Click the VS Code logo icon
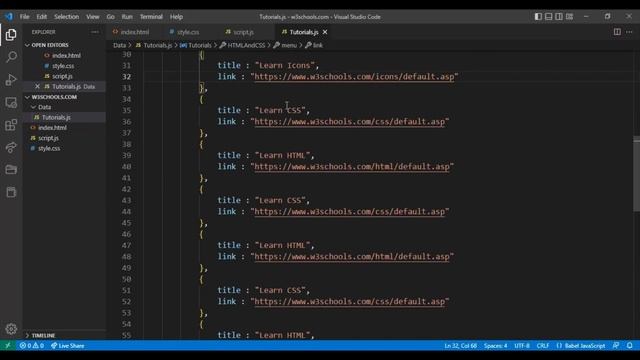Image resolution: width=640 pixels, height=360 pixels. tap(9, 17)
